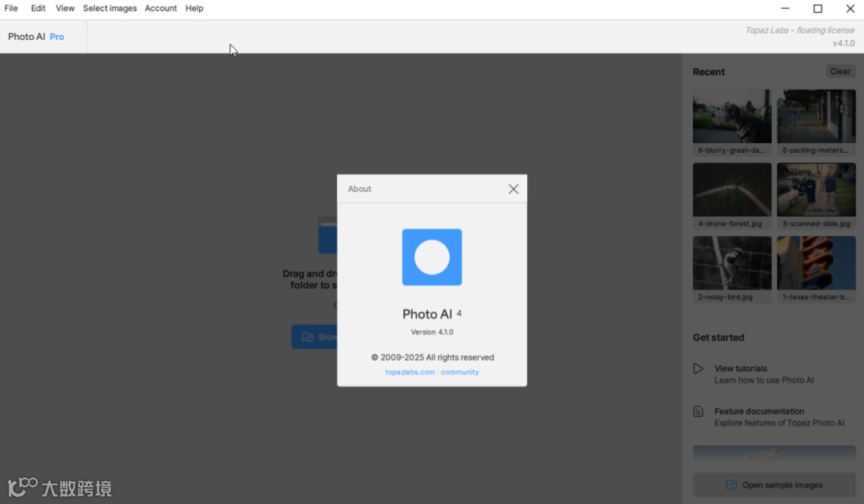Click Version 4.1.0 text in About dialog

432,332
